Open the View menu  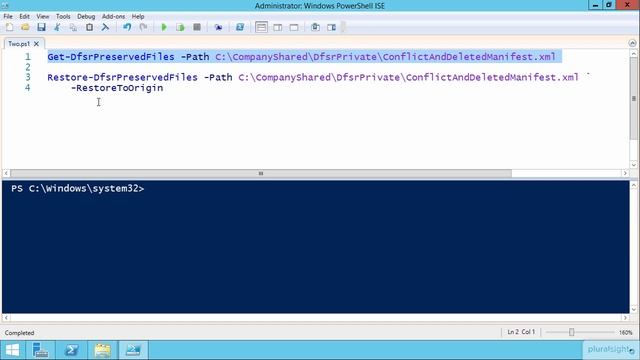click(42, 16)
